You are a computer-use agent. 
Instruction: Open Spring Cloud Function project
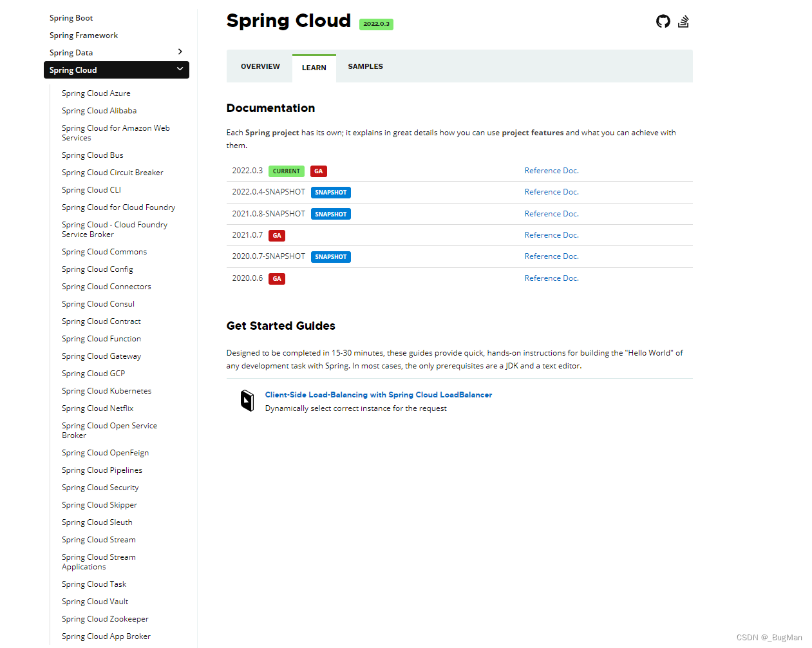[101, 339]
